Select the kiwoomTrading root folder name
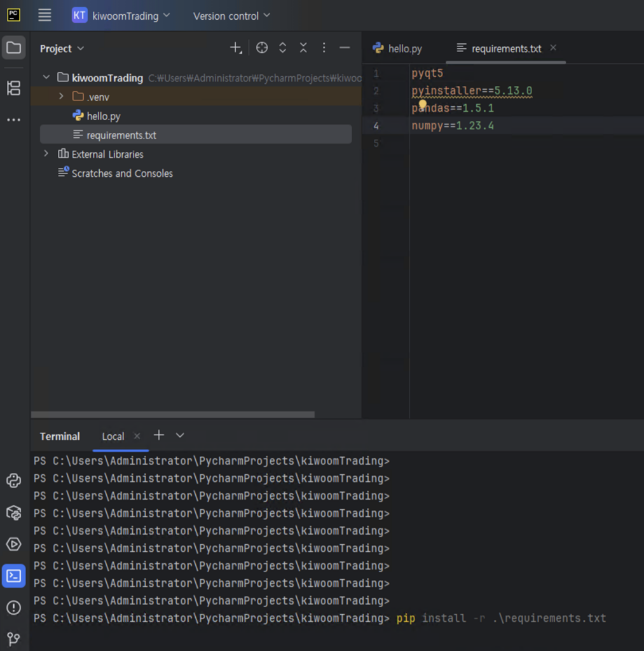Viewport: 644px width, 651px height. pos(107,78)
